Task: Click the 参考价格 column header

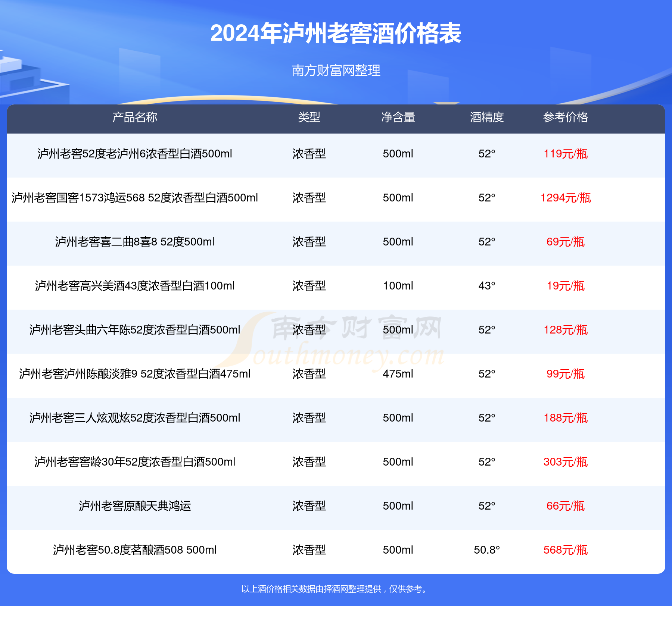Action: click(x=566, y=117)
